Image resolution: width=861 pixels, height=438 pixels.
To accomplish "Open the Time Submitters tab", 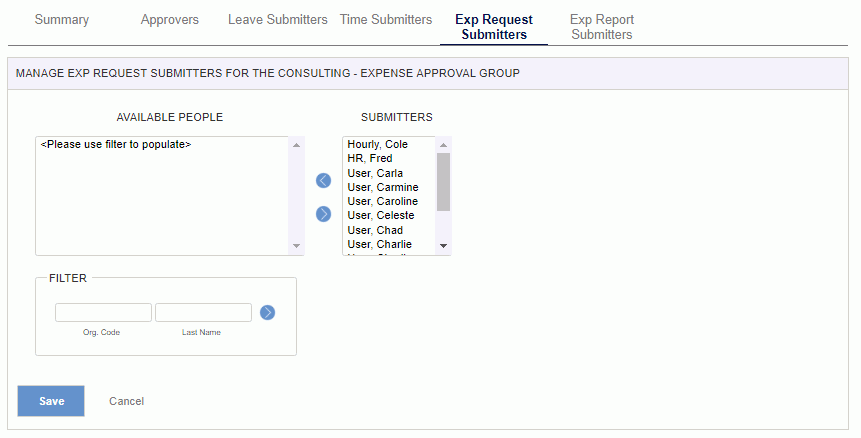I will click(386, 20).
